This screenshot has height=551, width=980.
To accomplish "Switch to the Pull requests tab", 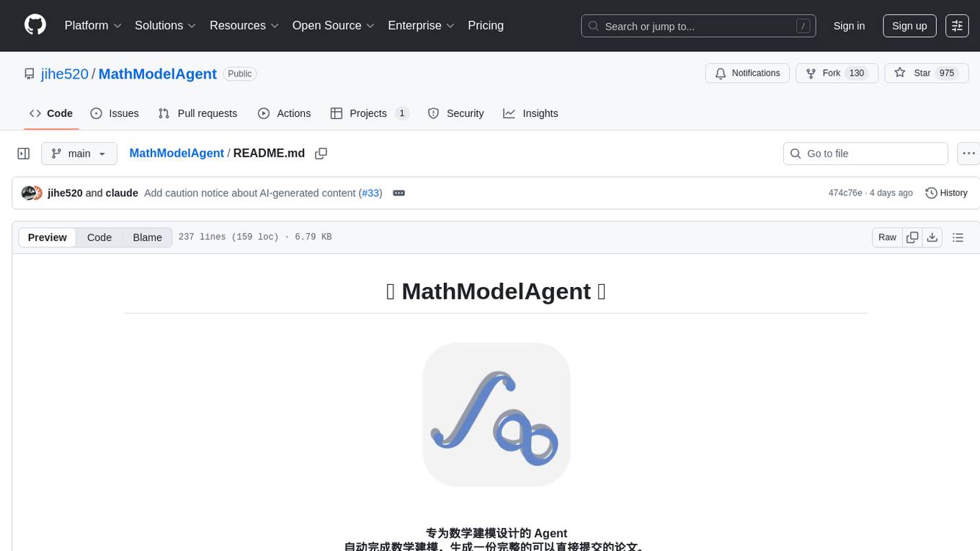I will coord(197,113).
